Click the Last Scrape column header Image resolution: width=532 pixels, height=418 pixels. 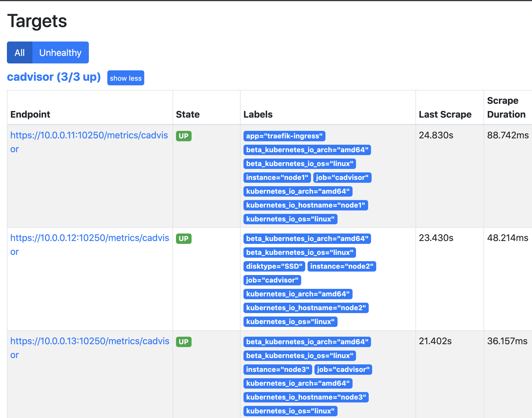445,114
